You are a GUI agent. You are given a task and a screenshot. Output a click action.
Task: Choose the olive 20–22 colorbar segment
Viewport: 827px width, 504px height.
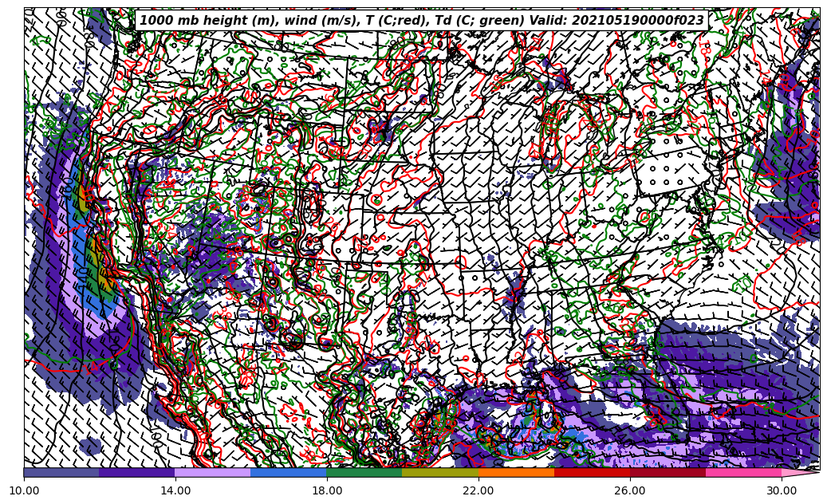click(440, 472)
